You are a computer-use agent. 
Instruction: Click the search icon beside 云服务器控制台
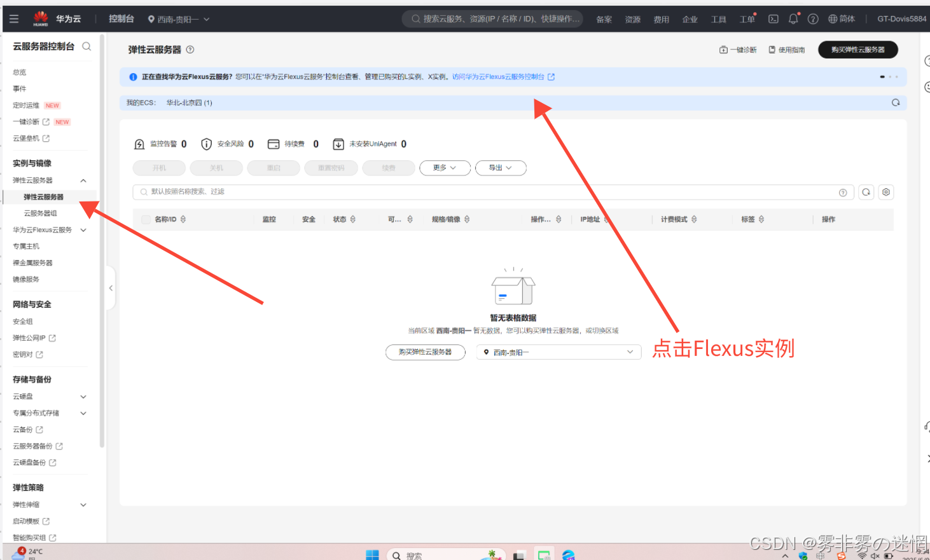coord(87,46)
